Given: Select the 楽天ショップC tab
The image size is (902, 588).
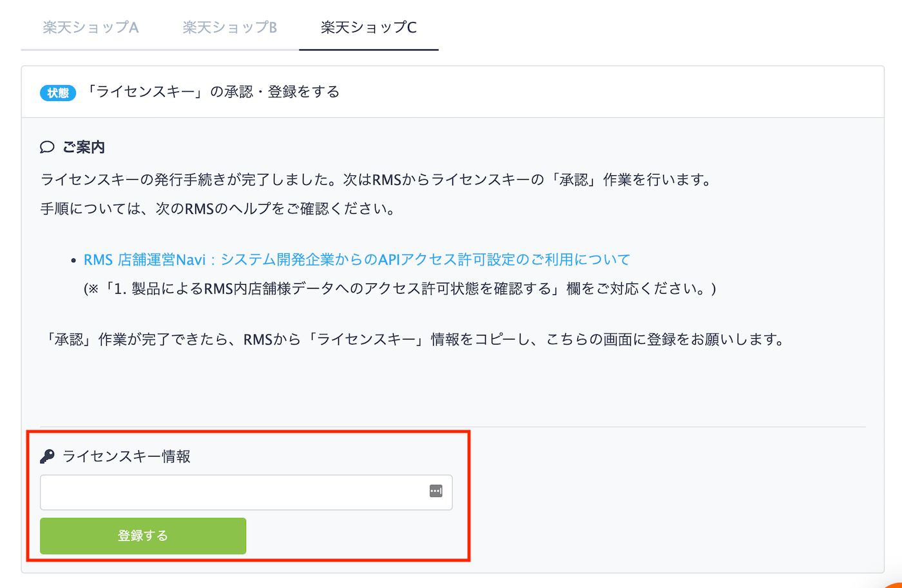Looking at the screenshot, I should [369, 28].
